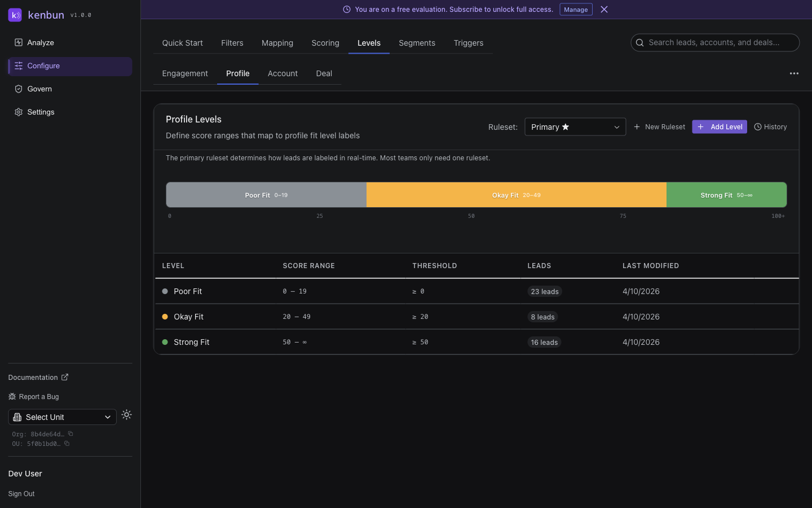Select the Okay Fit level row

click(x=476, y=317)
